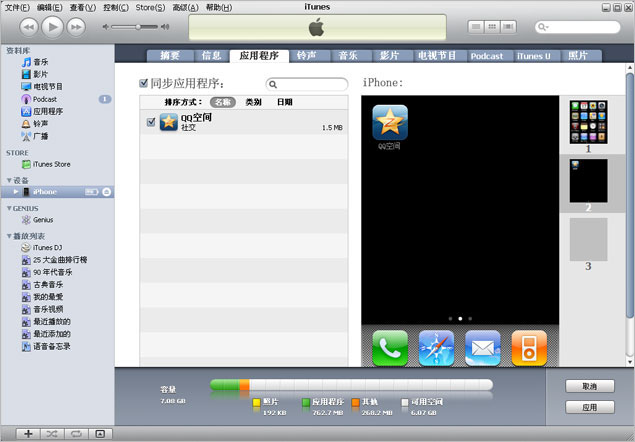Open iTunes Store from the sidebar

[x=51, y=164]
